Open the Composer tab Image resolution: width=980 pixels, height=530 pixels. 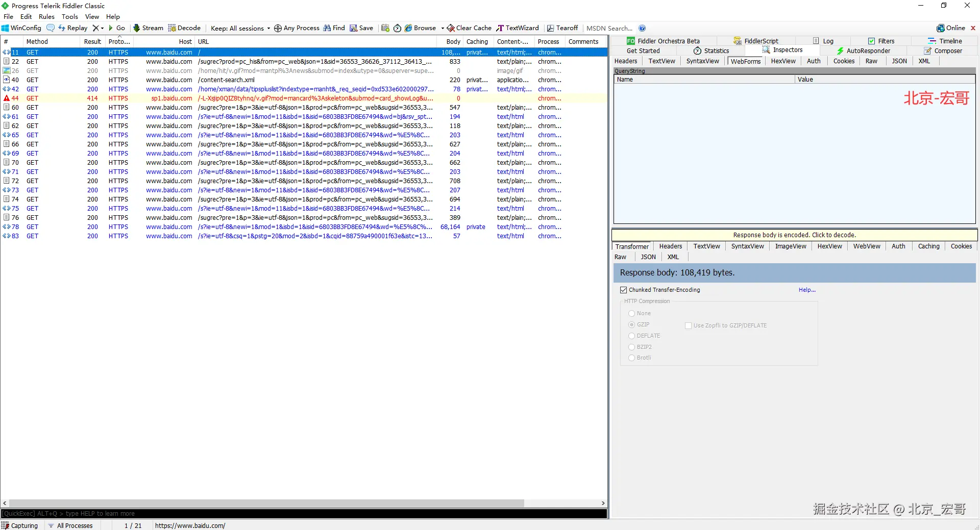point(943,51)
